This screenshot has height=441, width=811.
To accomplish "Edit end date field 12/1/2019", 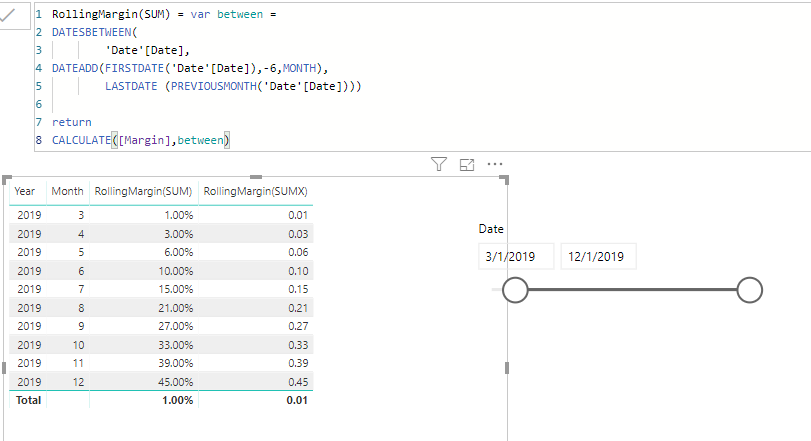I will [x=598, y=256].
